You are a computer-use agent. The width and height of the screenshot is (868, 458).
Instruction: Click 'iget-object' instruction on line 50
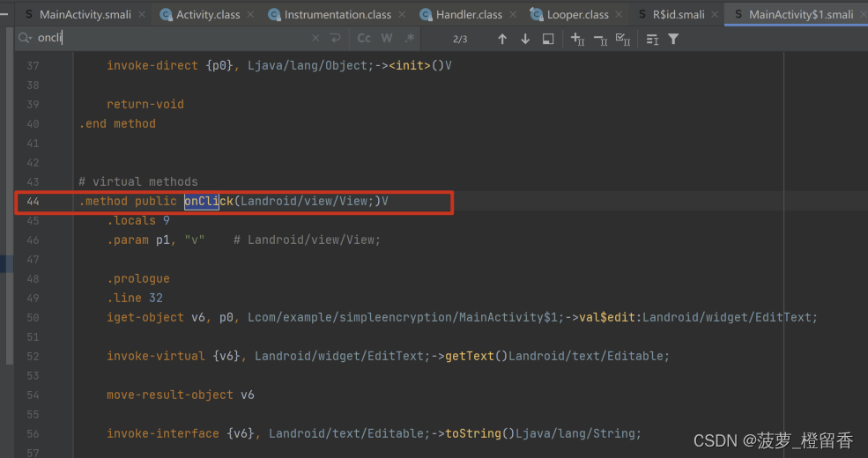point(145,317)
